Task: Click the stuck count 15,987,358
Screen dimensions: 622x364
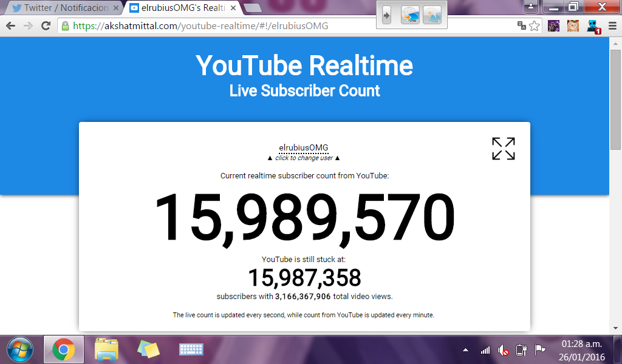Action: point(305,278)
